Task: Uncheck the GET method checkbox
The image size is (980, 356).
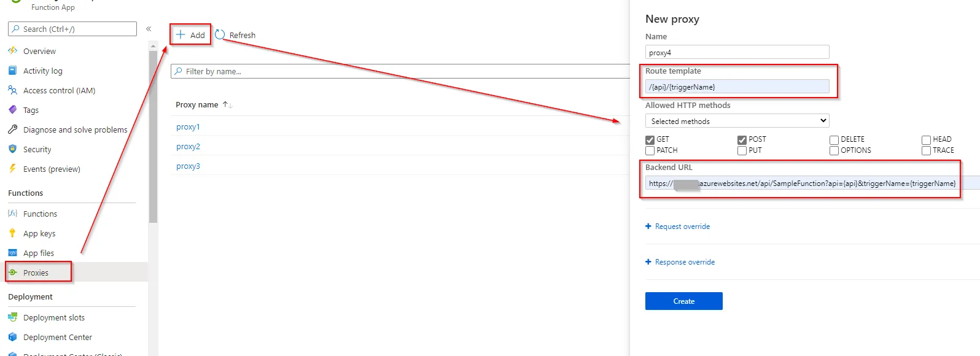Action: point(650,140)
